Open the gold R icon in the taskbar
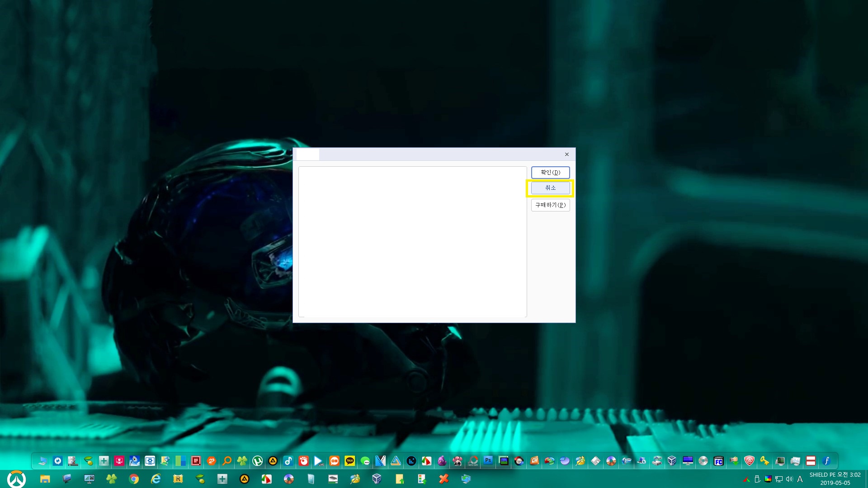 (178, 479)
